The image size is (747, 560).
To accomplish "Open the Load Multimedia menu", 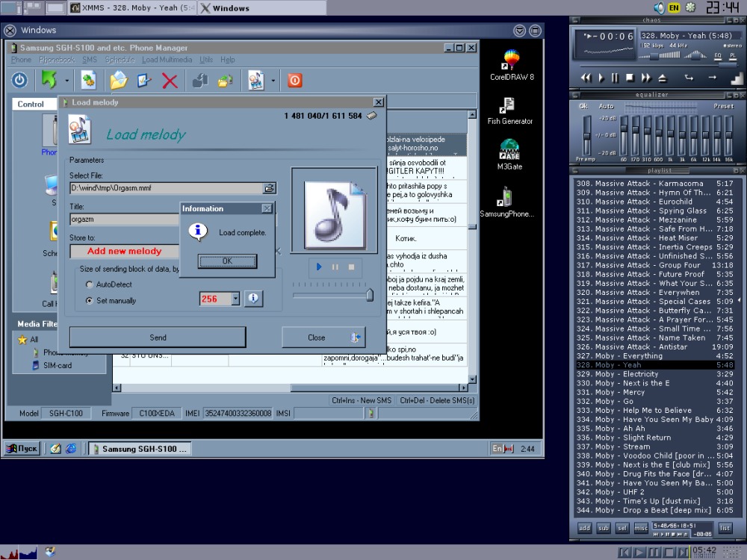I will pos(167,60).
